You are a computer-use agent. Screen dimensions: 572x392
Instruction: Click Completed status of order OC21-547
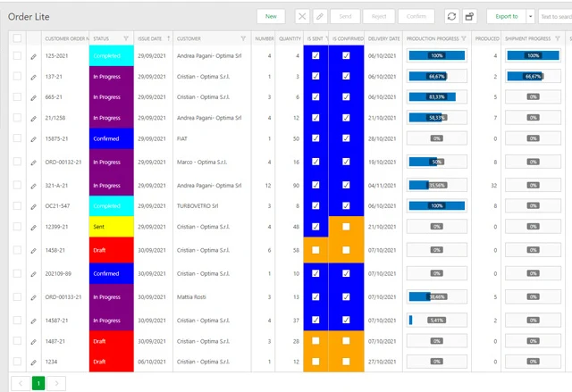click(111, 206)
